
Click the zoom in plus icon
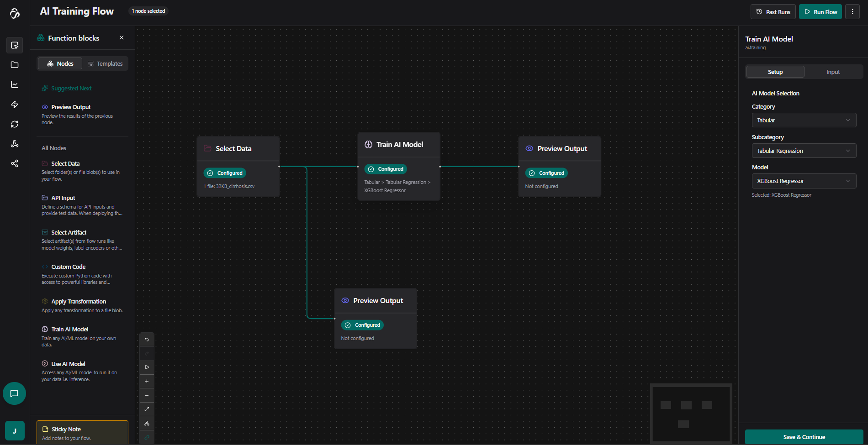[147, 382]
